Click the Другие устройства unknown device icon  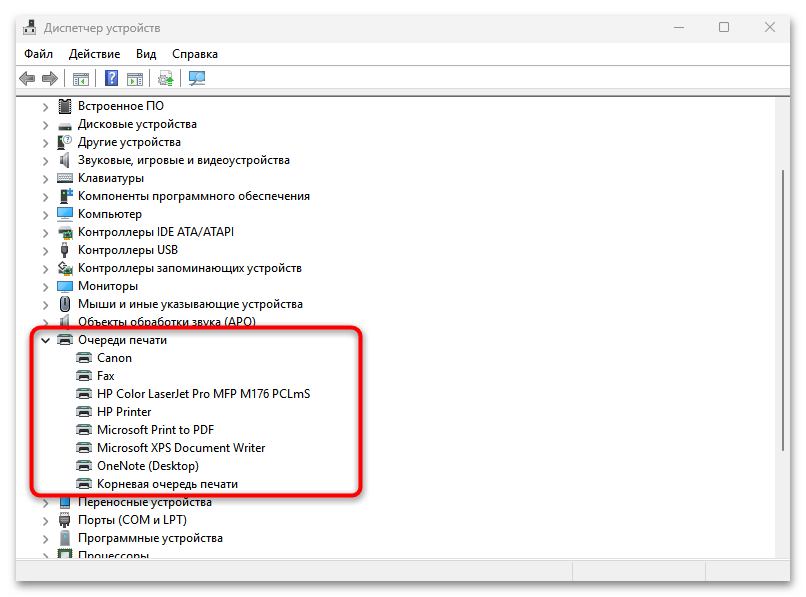click(x=65, y=142)
